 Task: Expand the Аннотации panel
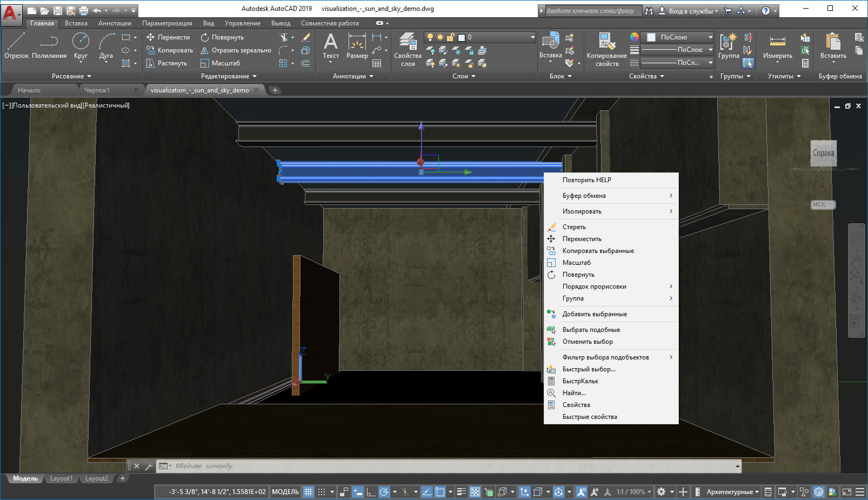353,76
